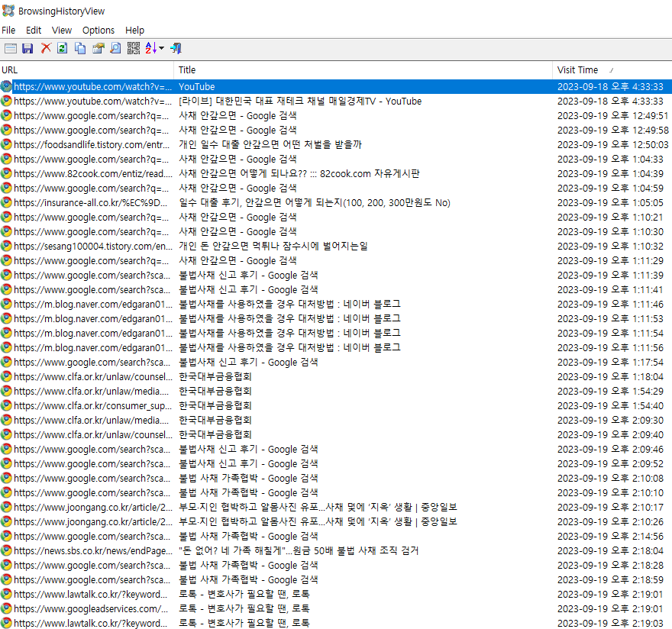Select visit time 2023-09-19 오후 2:09:40
The image size is (672, 629).
[611, 435]
